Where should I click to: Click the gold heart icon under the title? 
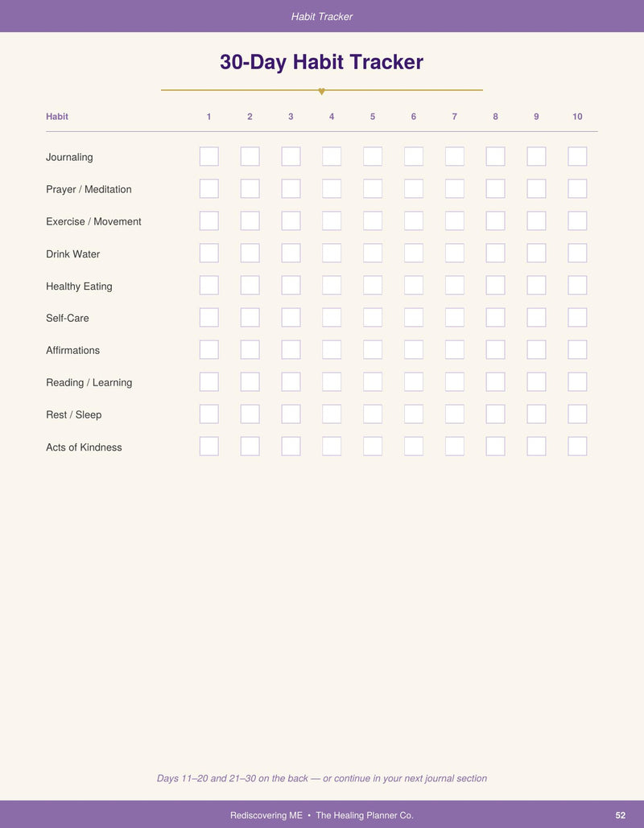pos(322,92)
